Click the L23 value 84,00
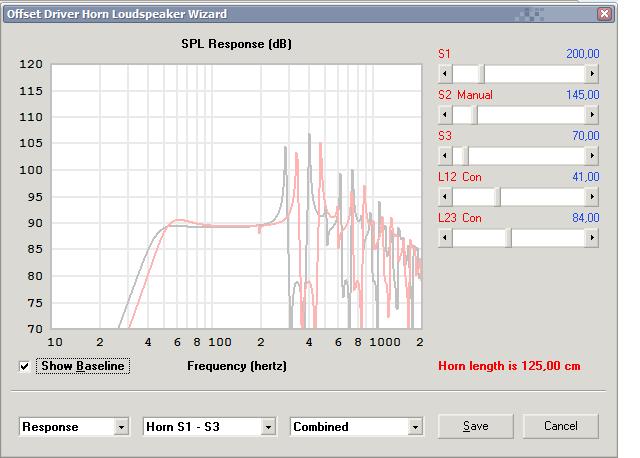The image size is (640, 458). click(586, 218)
